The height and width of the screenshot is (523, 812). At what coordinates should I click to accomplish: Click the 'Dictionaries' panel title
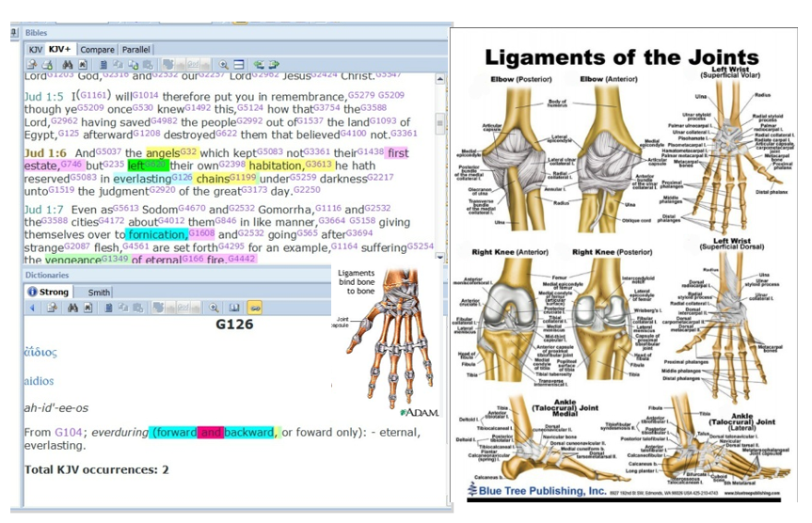(x=47, y=275)
